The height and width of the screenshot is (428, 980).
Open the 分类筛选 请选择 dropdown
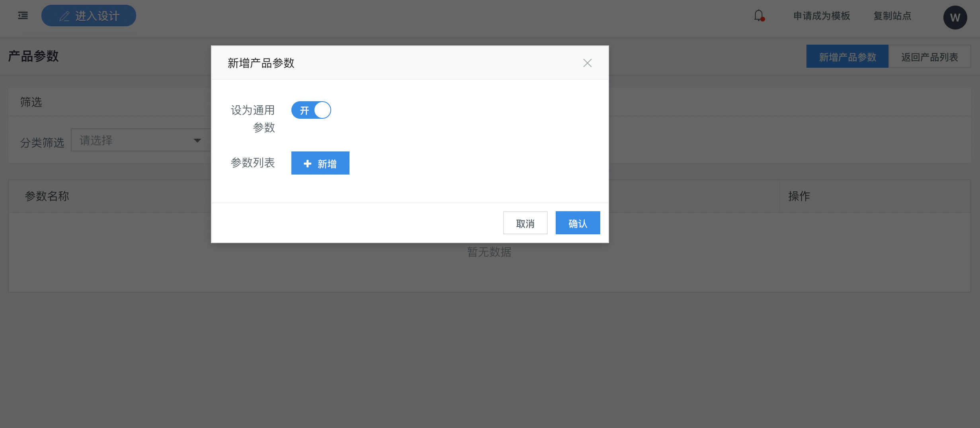pyautogui.click(x=141, y=140)
